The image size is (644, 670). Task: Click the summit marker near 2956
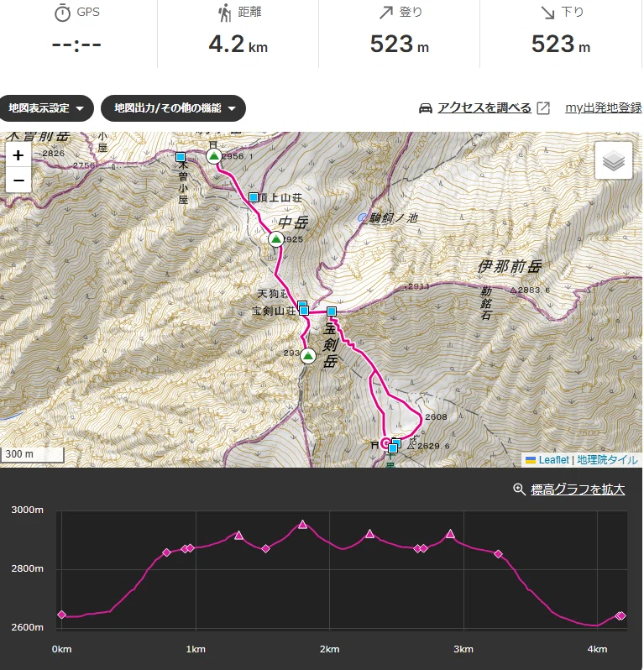pos(213,156)
